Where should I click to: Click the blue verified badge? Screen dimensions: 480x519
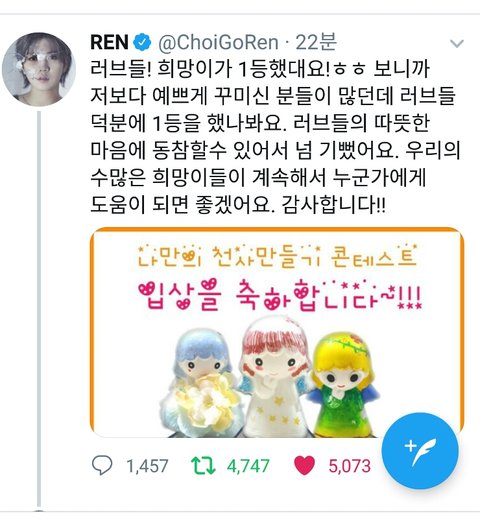(x=142, y=42)
